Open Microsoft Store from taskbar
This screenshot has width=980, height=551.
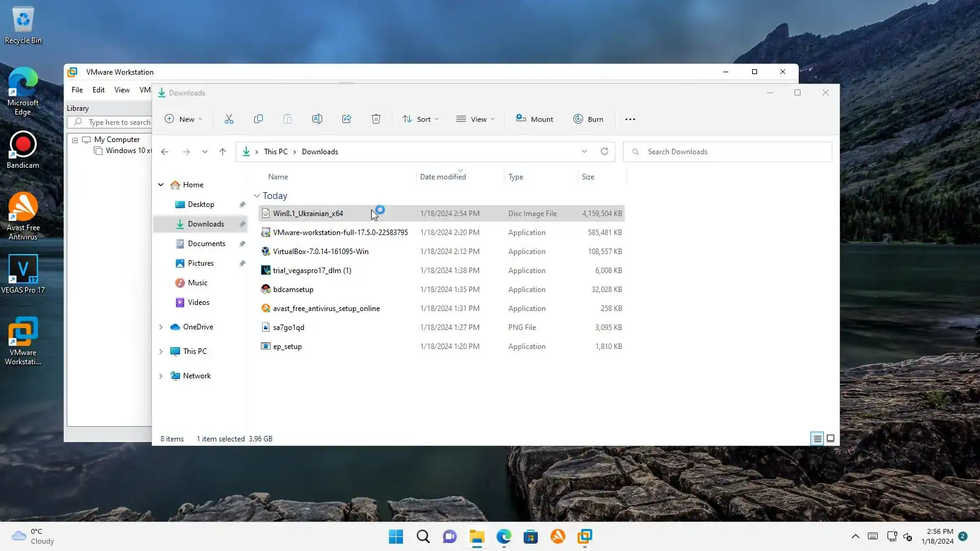(x=531, y=537)
